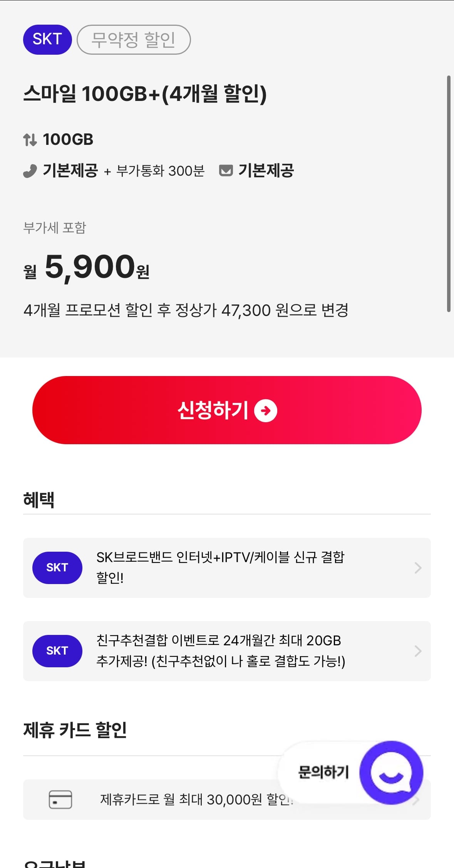Tap the 스마일 100GB+ plan title

[x=145, y=94]
